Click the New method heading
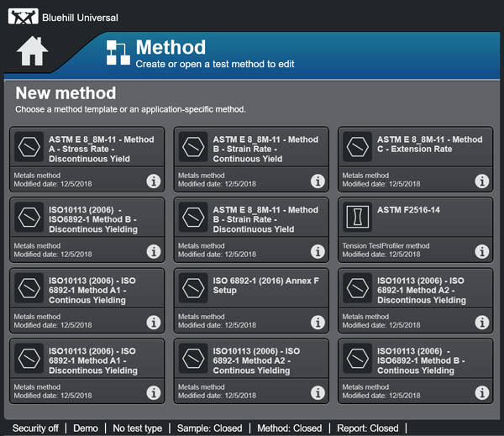 [x=66, y=93]
